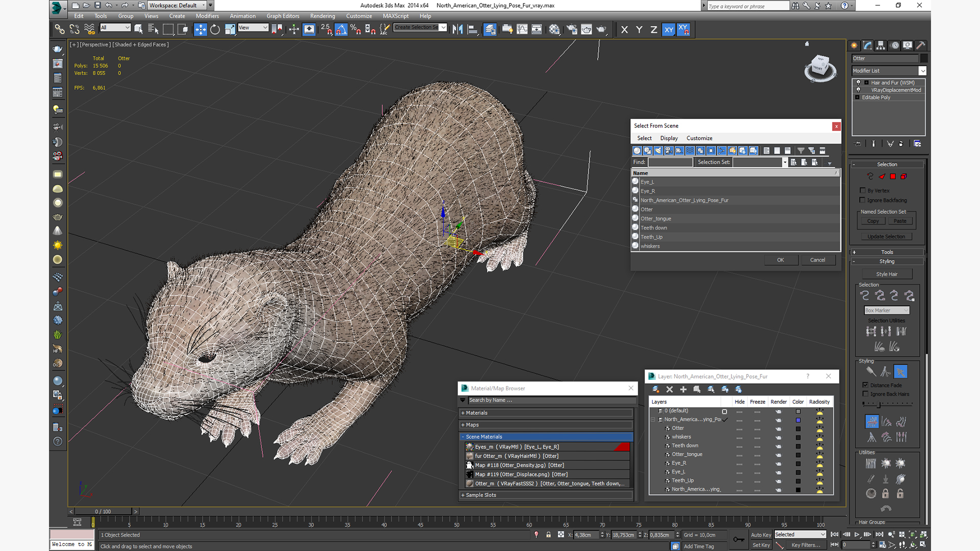Click the Find input in Select From Scene

(670, 162)
